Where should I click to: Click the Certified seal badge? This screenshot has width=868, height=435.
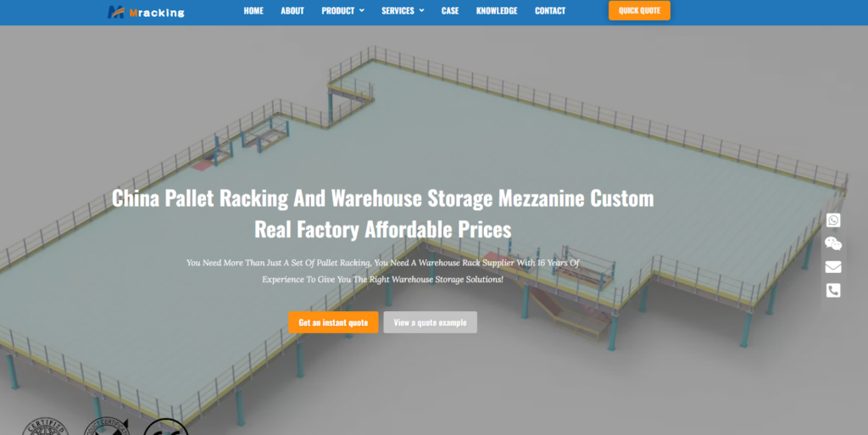click(46, 427)
